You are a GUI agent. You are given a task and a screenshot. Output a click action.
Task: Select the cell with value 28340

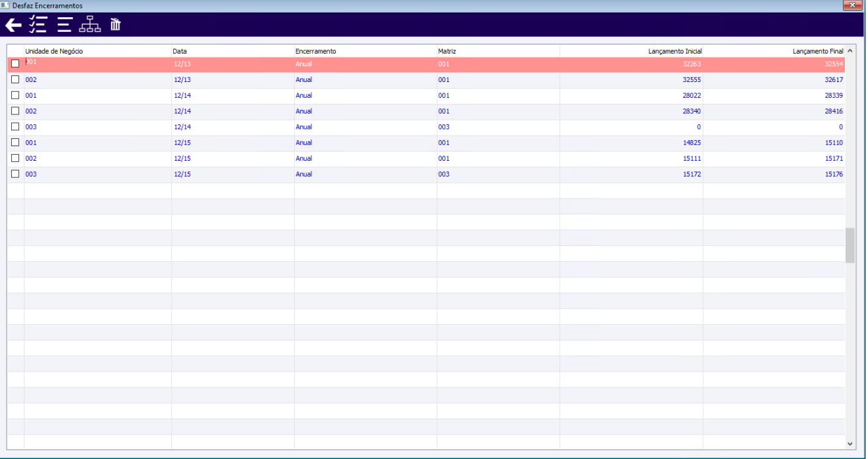[631, 112]
